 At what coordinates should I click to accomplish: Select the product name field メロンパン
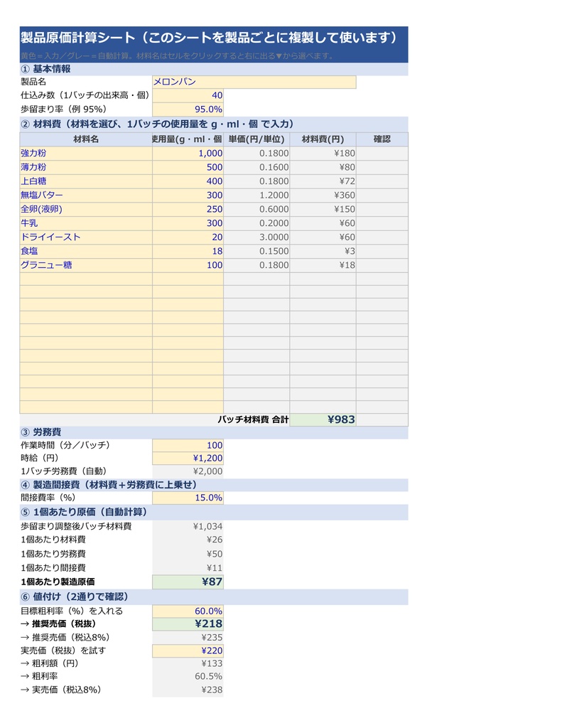click(x=254, y=82)
